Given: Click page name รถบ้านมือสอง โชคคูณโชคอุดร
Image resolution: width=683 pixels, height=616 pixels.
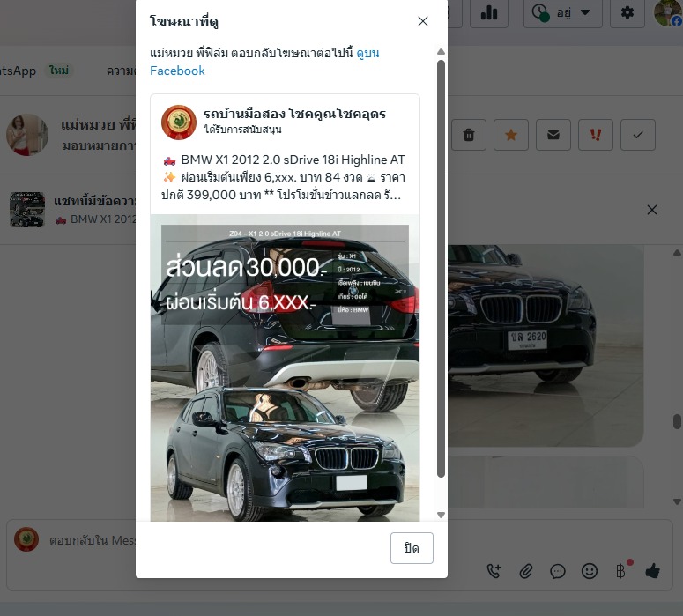Looking at the screenshot, I should point(294,114).
